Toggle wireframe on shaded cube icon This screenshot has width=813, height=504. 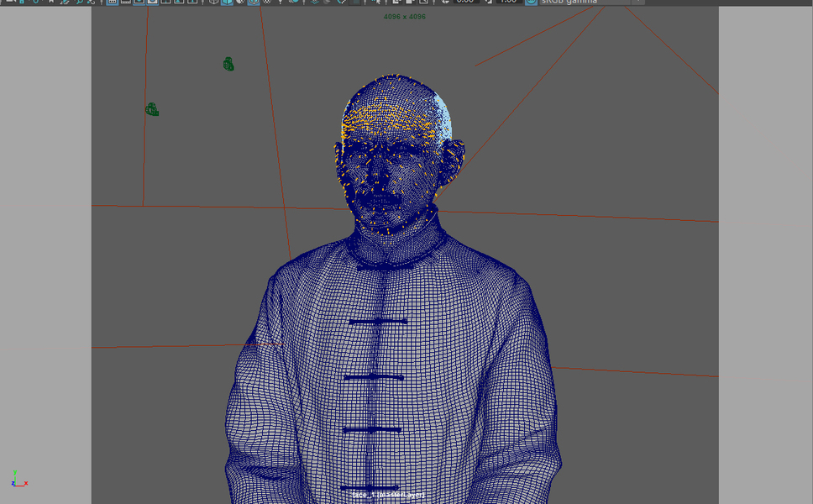[254, 2]
